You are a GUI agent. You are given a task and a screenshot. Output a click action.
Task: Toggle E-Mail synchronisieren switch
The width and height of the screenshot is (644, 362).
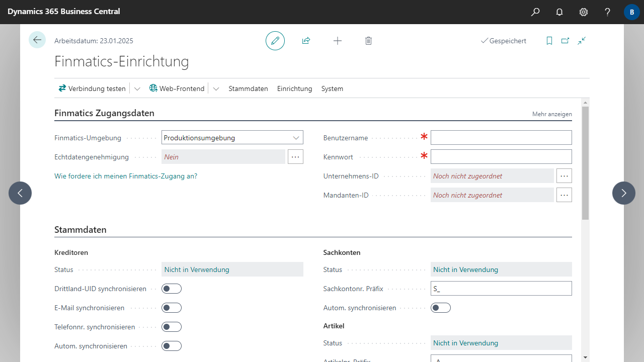172,308
